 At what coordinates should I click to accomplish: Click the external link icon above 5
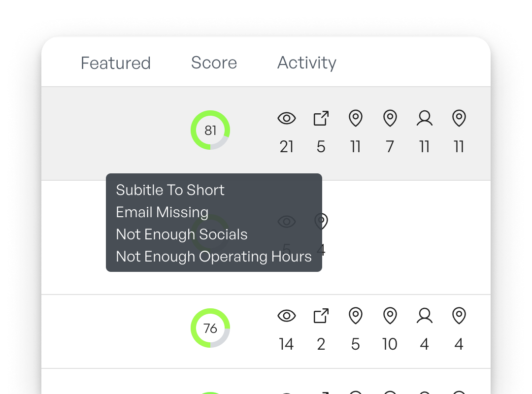pyautogui.click(x=321, y=119)
